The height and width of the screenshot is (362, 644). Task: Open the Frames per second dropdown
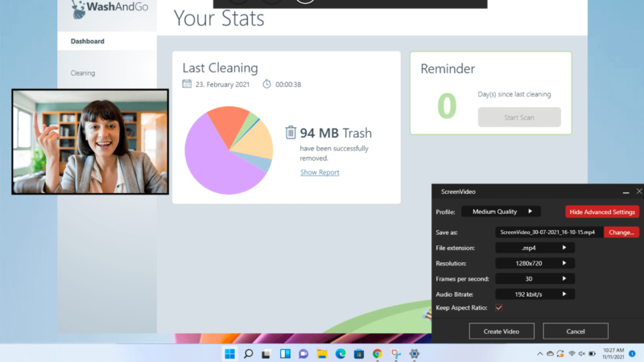point(535,278)
